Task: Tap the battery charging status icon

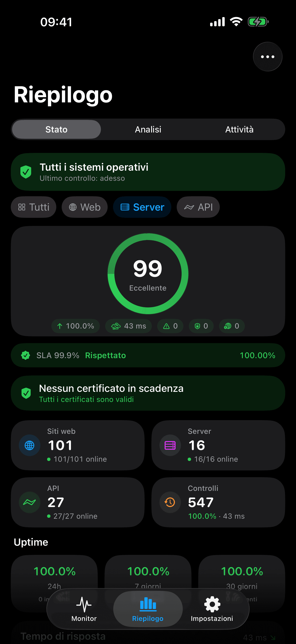Action: pyautogui.click(x=258, y=22)
